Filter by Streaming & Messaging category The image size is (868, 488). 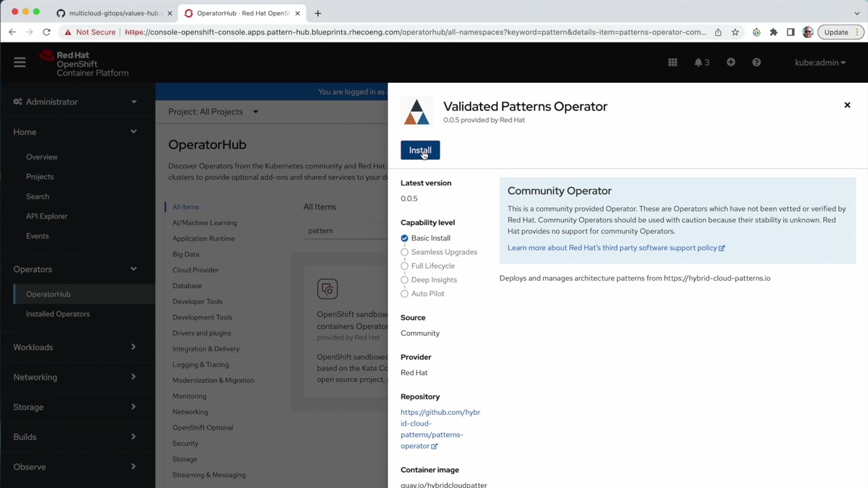(209, 475)
